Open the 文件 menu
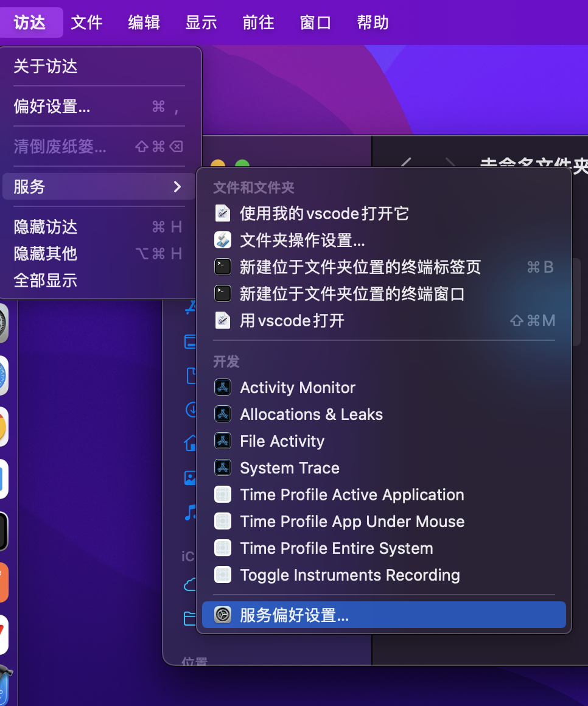This screenshot has height=706, width=588. [x=86, y=22]
